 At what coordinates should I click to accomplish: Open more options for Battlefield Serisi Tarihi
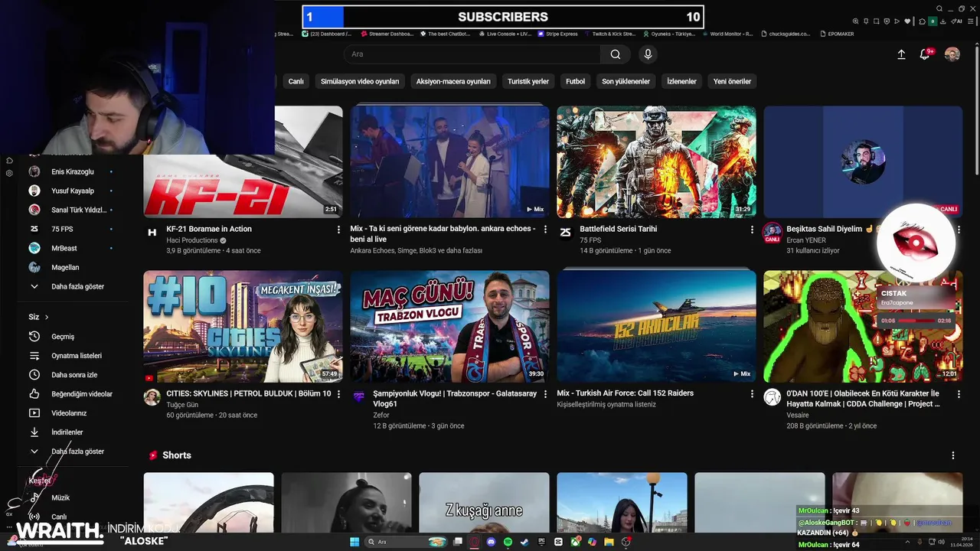(752, 230)
